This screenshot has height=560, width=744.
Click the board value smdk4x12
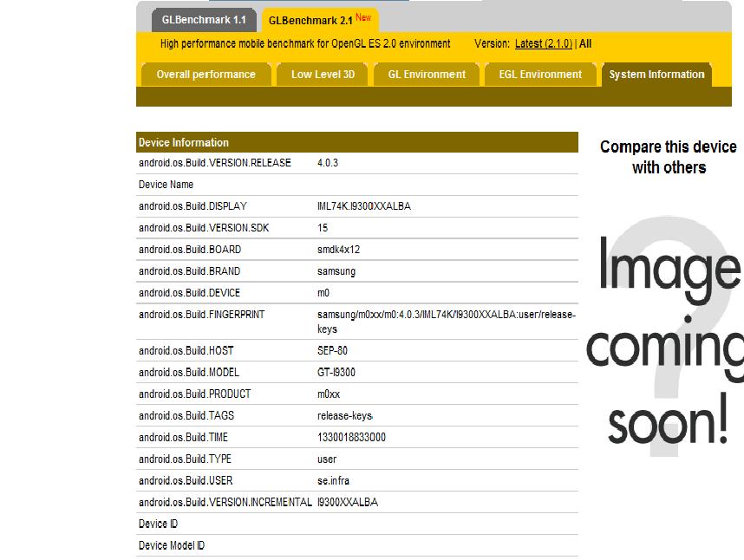pos(339,250)
